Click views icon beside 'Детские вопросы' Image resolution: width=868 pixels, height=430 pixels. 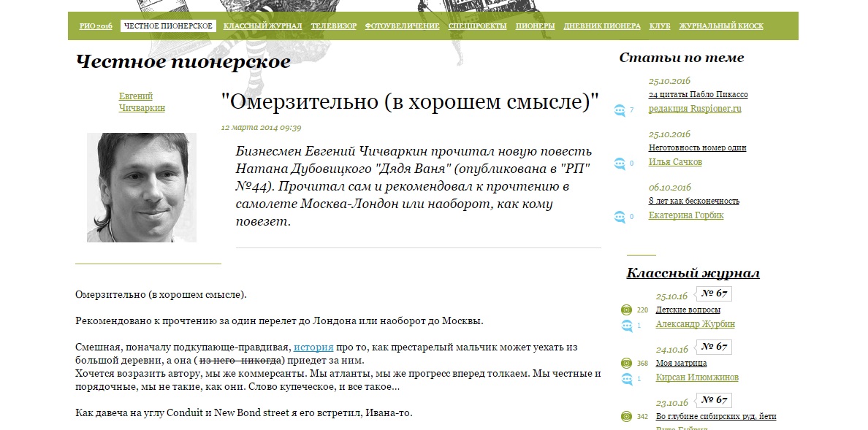click(x=626, y=310)
